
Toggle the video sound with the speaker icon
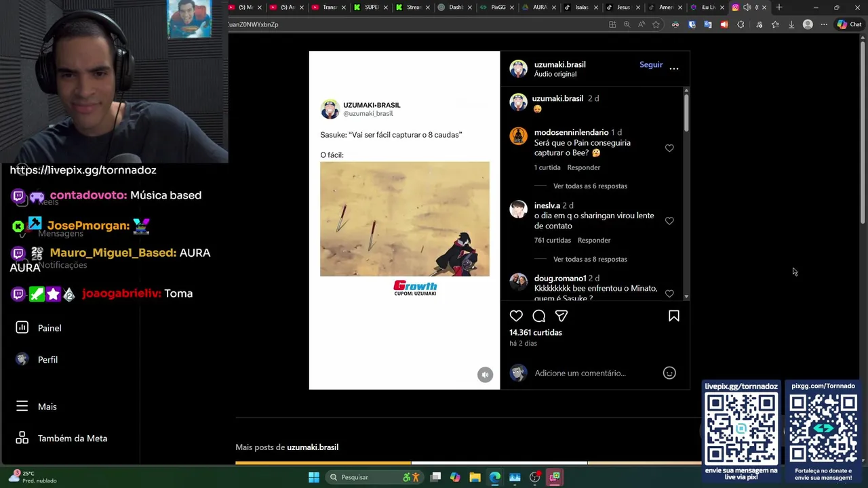click(x=485, y=375)
